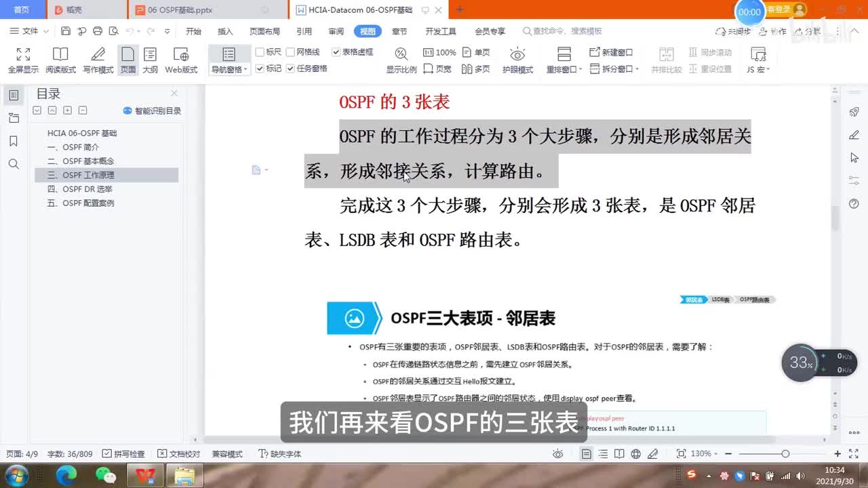
Task: Expand the Navigation Pane (导航窗格) dropdown
Action: (229, 70)
